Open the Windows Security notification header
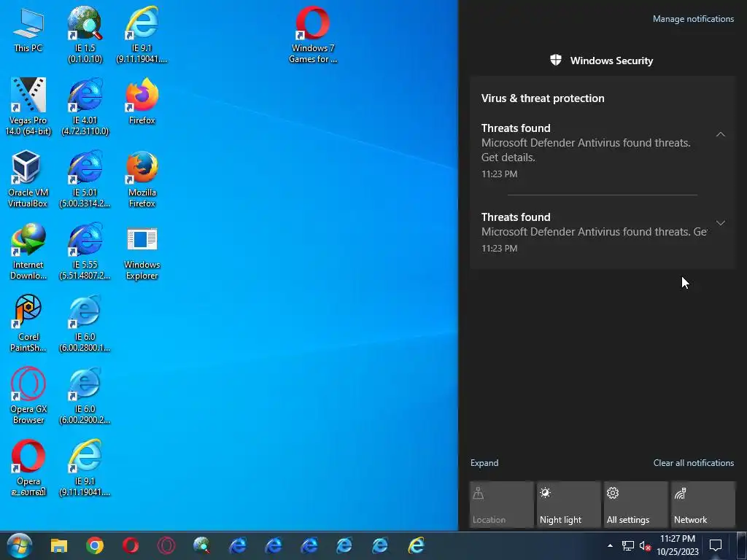Screen dimensions: 747x560 [602, 61]
